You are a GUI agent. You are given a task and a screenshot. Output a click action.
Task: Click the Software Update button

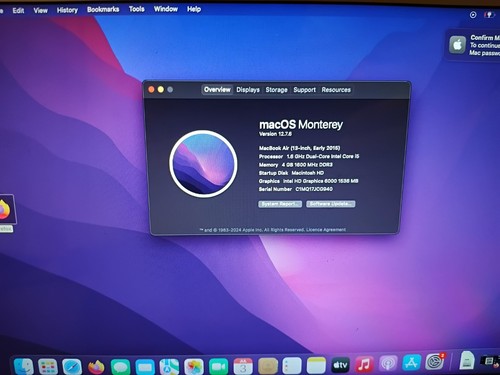click(331, 204)
